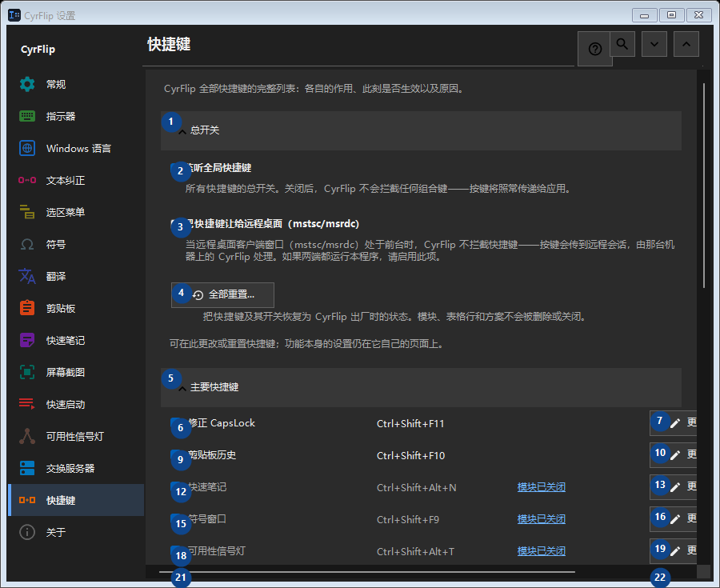Collapse the 主要快捷键 section

[x=421, y=387]
